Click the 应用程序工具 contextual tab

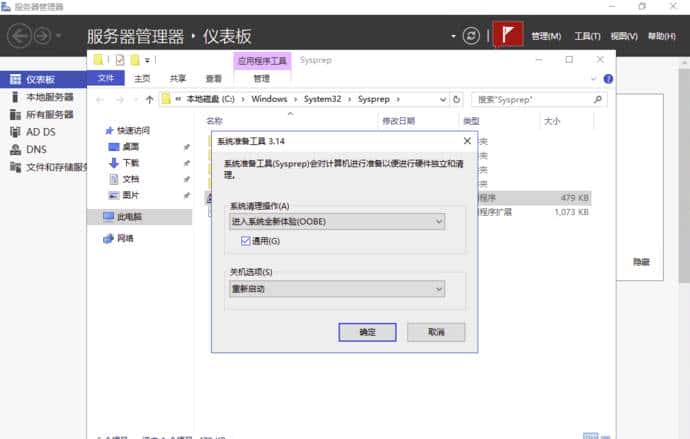click(x=262, y=61)
